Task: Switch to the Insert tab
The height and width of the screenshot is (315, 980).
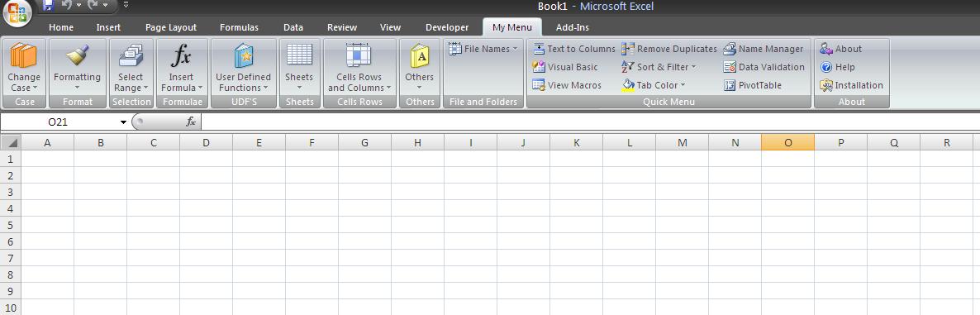Action: (108, 27)
